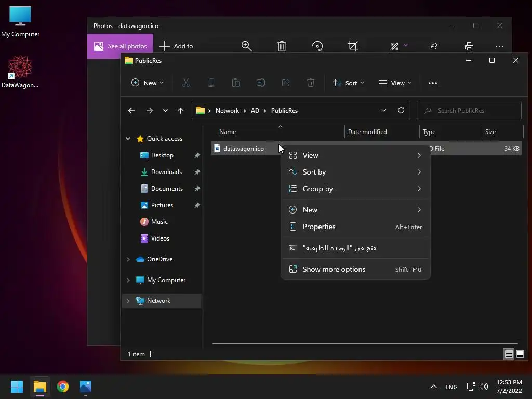The width and height of the screenshot is (532, 399).
Task: Click the Search PublicRes field
Action: point(469,111)
